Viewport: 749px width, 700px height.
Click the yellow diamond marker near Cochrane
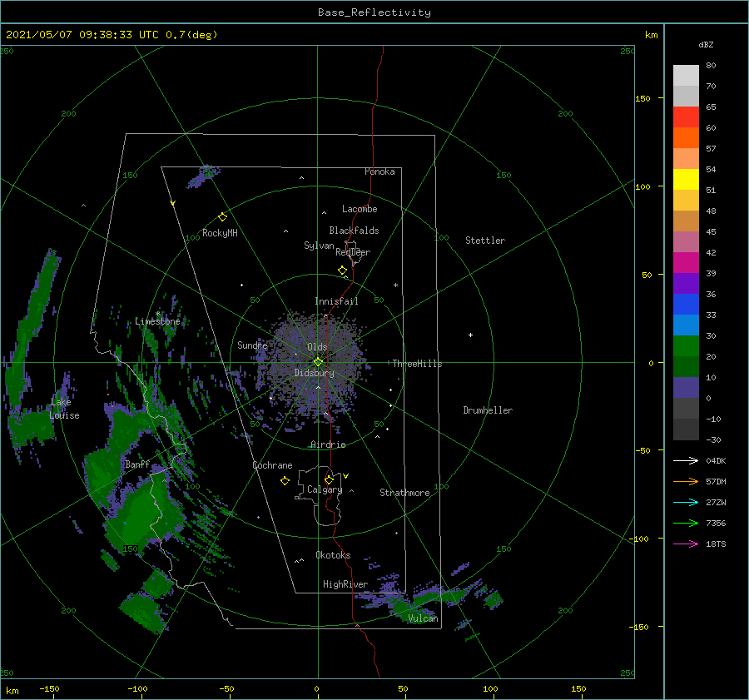[x=285, y=481]
